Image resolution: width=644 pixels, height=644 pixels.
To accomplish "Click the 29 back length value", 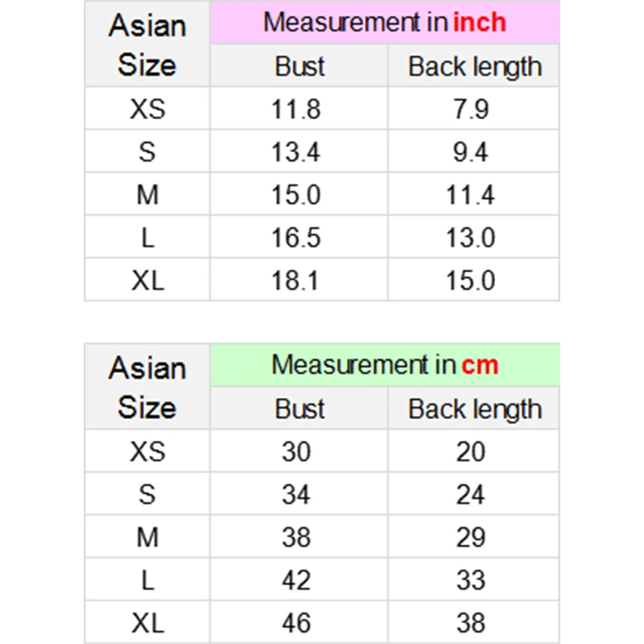I will 471,537.
